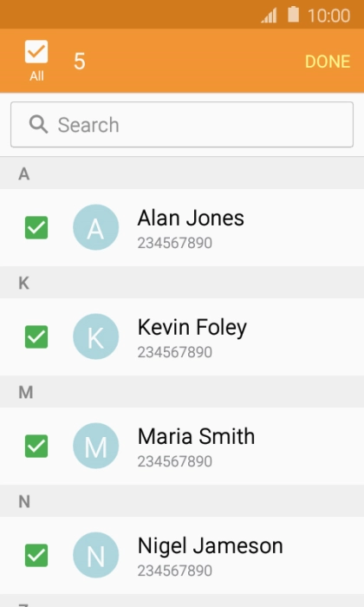Uncheck the Kevin Foley checkbox
Screen dimensions: 364x607
36,336
